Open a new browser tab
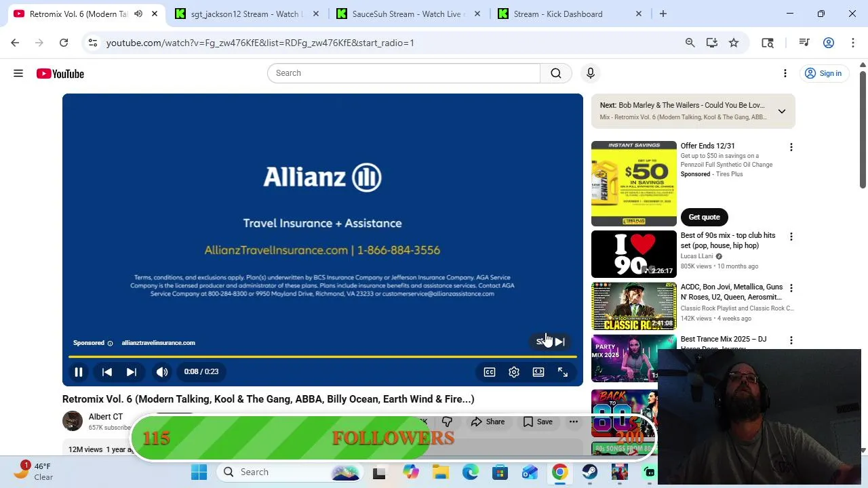The height and width of the screenshot is (488, 868). coord(663,14)
